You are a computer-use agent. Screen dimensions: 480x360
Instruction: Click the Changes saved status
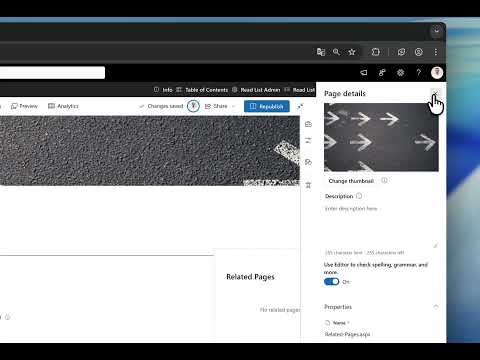161,106
